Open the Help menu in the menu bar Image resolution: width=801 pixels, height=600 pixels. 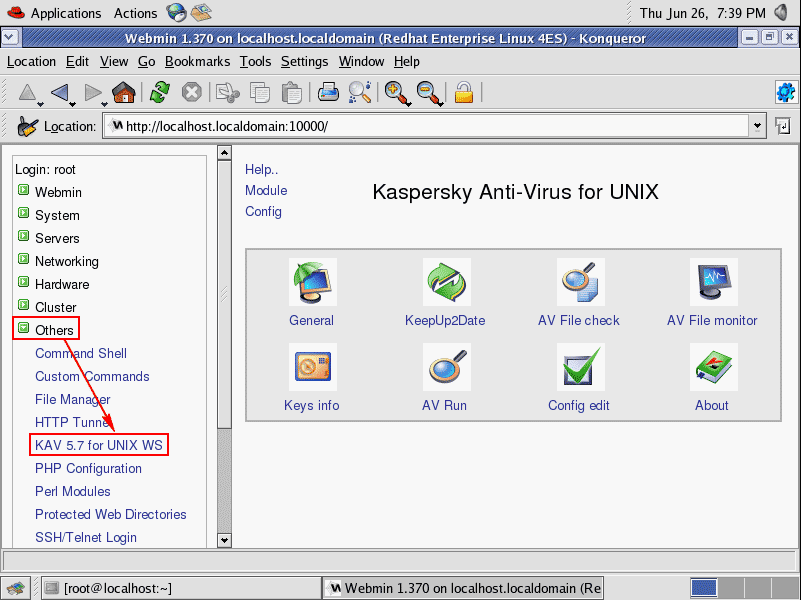tap(407, 62)
